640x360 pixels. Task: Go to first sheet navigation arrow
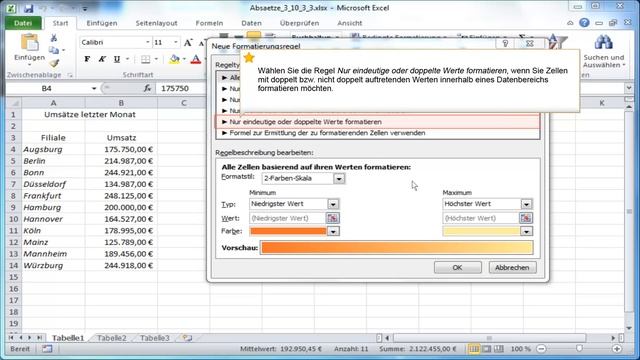pyautogui.click(x=11, y=338)
